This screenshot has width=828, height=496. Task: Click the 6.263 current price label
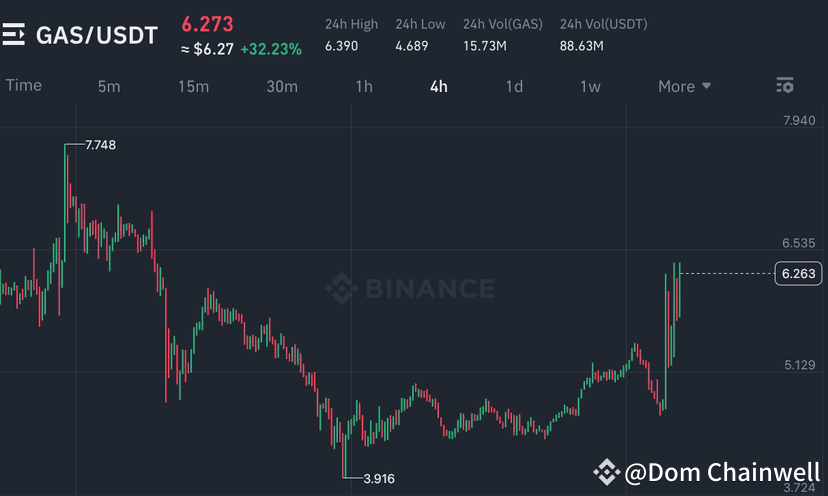point(797,273)
